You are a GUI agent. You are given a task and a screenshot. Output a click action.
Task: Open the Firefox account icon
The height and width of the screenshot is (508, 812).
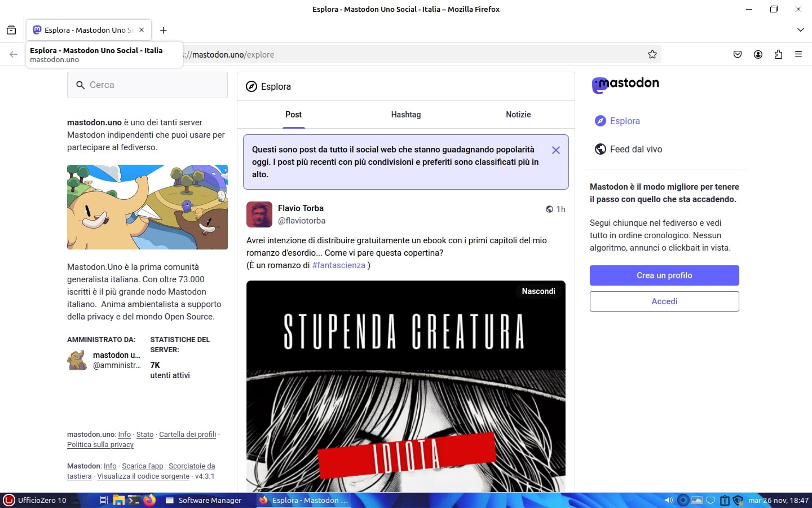pos(758,54)
